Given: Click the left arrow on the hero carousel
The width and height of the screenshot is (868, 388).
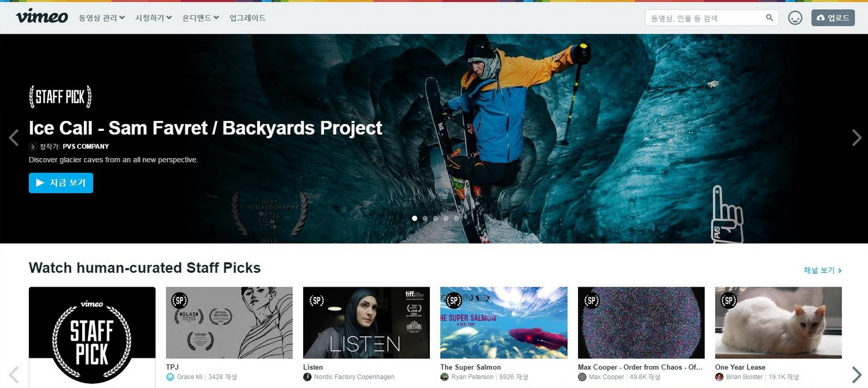Looking at the screenshot, I should (x=13, y=138).
